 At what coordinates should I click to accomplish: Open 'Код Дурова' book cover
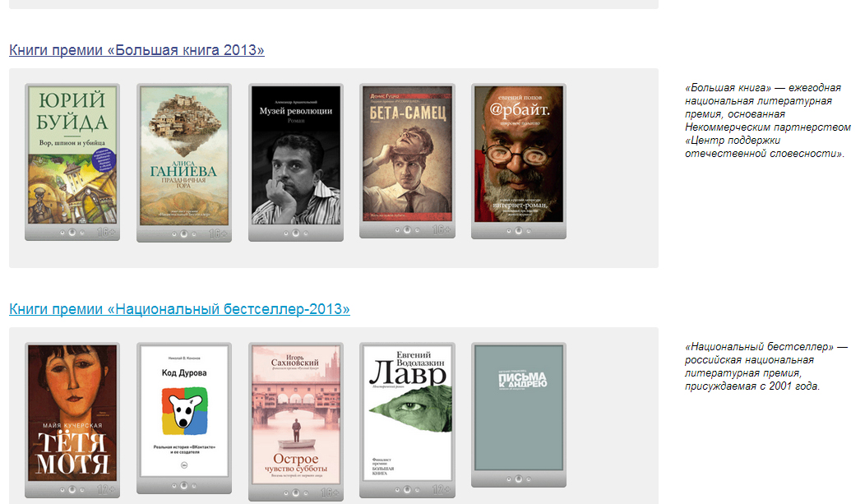(184, 418)
